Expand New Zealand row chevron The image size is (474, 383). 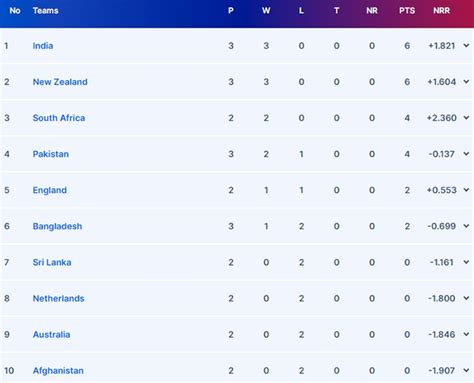point(466,82)
